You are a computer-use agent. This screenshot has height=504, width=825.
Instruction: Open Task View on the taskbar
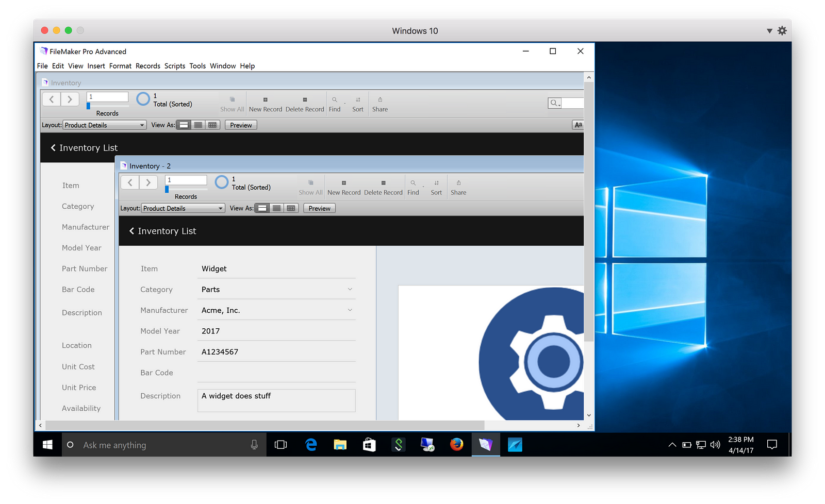point(281,445)
